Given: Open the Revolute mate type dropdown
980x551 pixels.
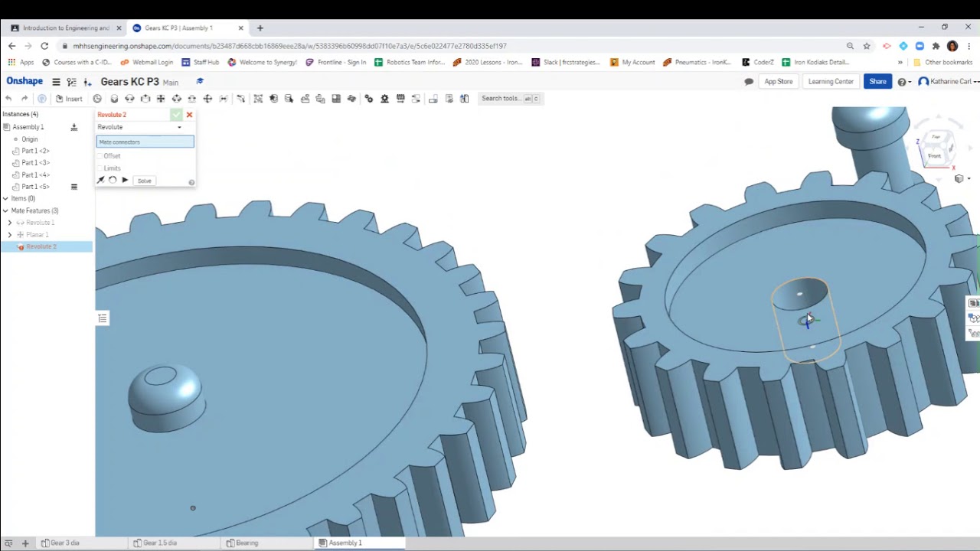Looking at the screenshot, I should tap(145, 127).
